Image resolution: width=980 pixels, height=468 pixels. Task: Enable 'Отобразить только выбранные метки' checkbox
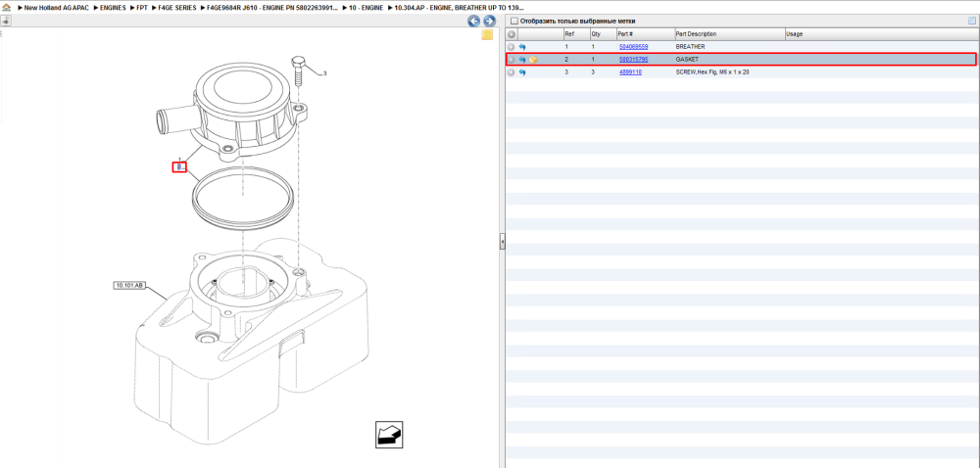pos(514,22)
